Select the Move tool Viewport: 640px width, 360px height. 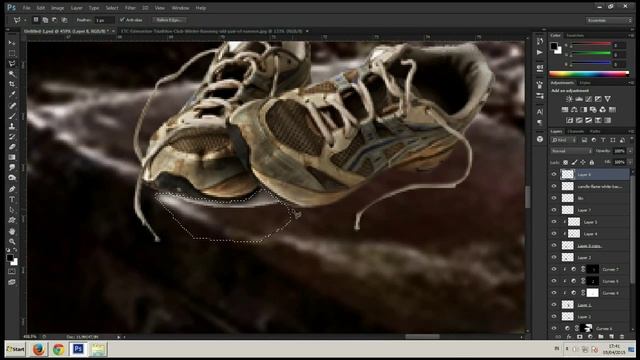[12, 43]
